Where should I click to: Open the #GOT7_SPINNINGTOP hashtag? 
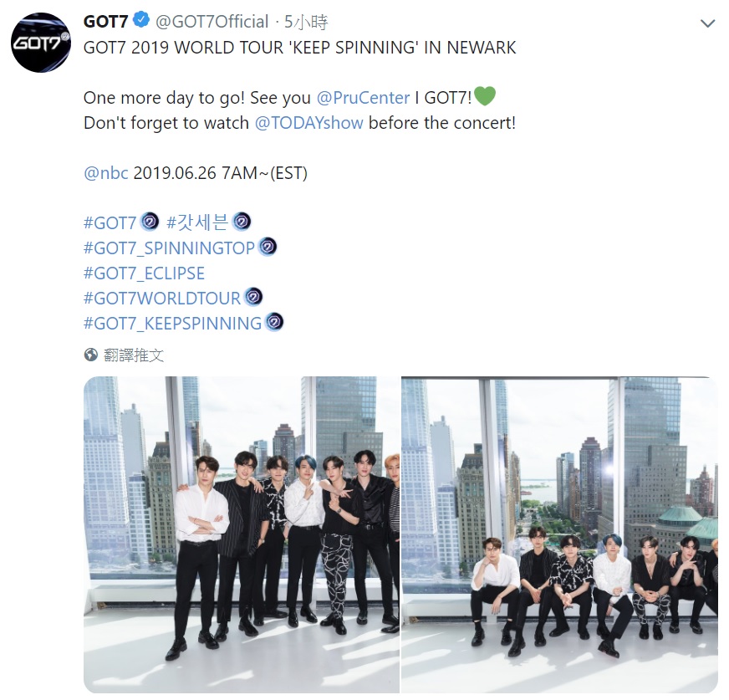pyautogui.click(x=169, y=248)
